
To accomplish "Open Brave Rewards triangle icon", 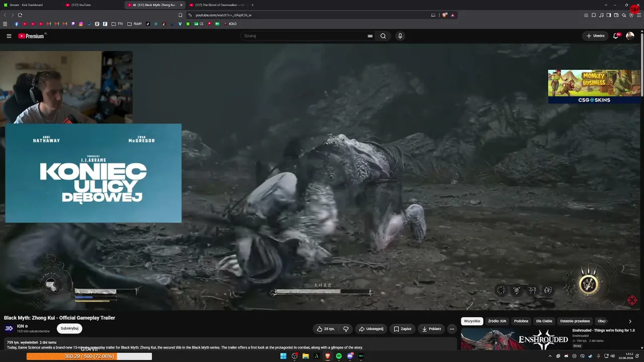I will point(452,15).
